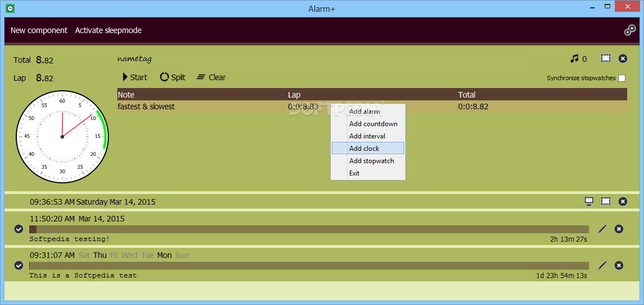The width and height of the screenshot is (644, 305).
Task: Open fullscreen icon on clock row
Action: [x=605, y=201]
